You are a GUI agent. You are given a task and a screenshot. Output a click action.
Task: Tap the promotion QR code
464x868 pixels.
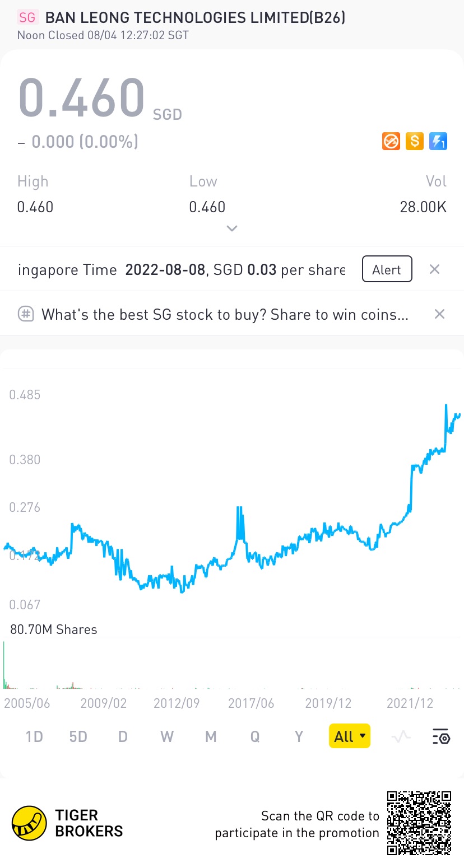tap(419, 823)
